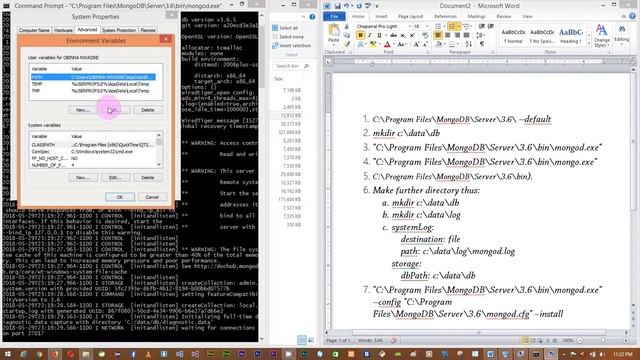The width and height of the screenshot is (640, 360).
Task: Click Invert selection in Explorer ribbon
Action: pyautogui.click(x=291, y=46)
